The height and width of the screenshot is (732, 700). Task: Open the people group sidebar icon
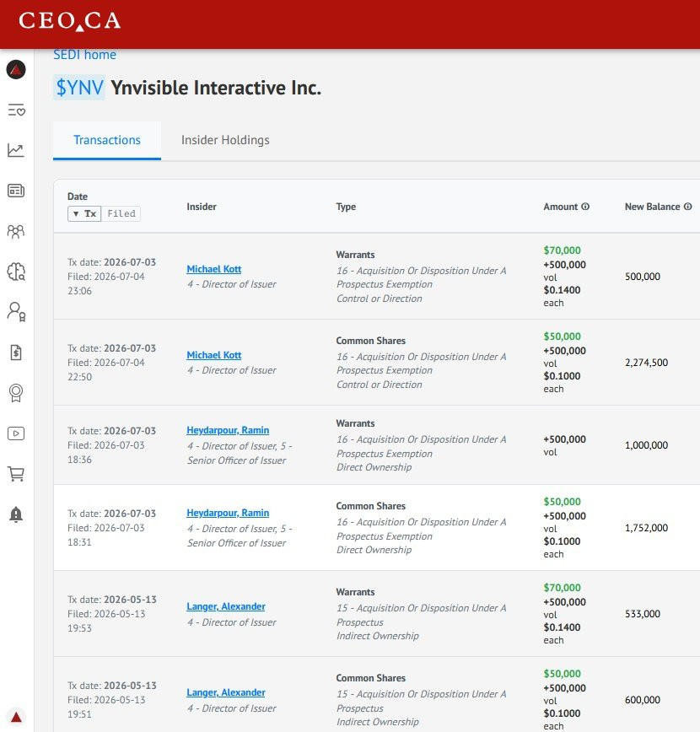pyautogui.click(x=16, y=231)
